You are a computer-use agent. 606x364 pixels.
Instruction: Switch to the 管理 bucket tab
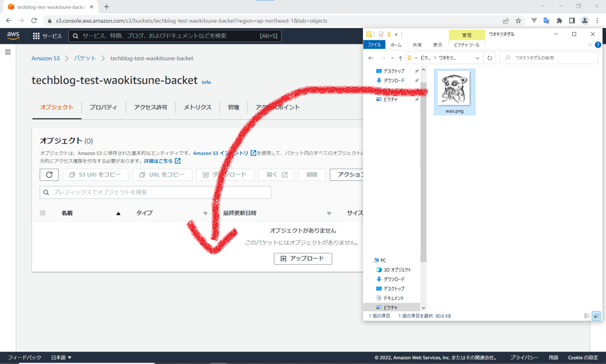(233, 108)
